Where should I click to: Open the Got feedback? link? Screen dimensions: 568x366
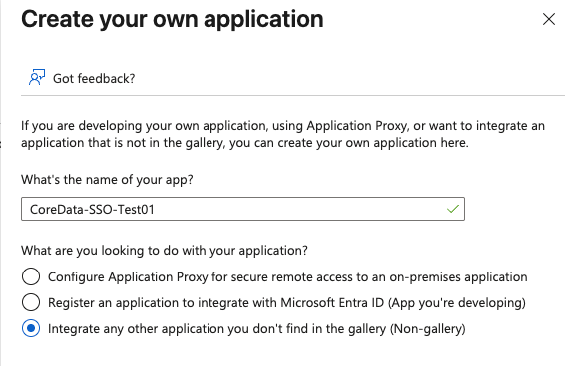(94, 78)
